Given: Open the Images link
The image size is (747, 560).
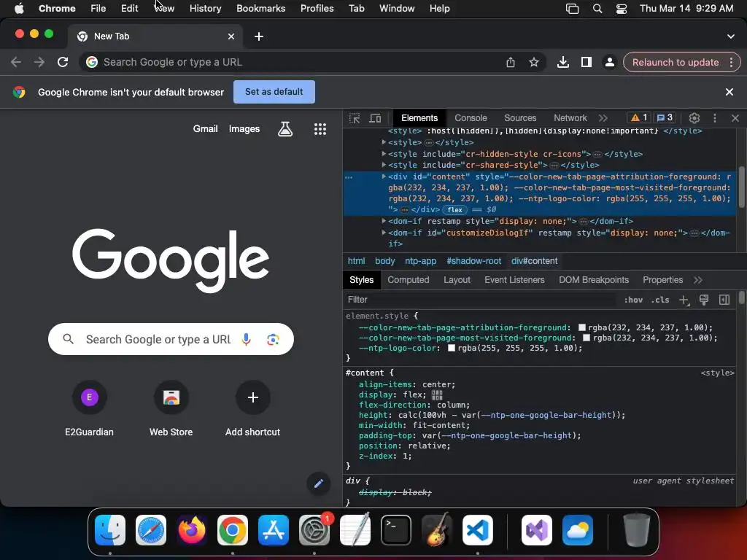Looking at the screenshot, I should tap(244, 129).
